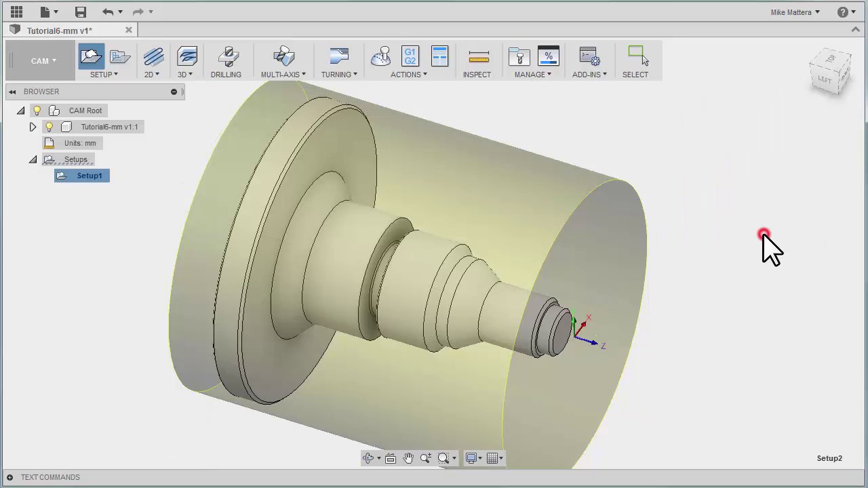
Task: Expand the MANAGE dropdown
Action: 533,75
